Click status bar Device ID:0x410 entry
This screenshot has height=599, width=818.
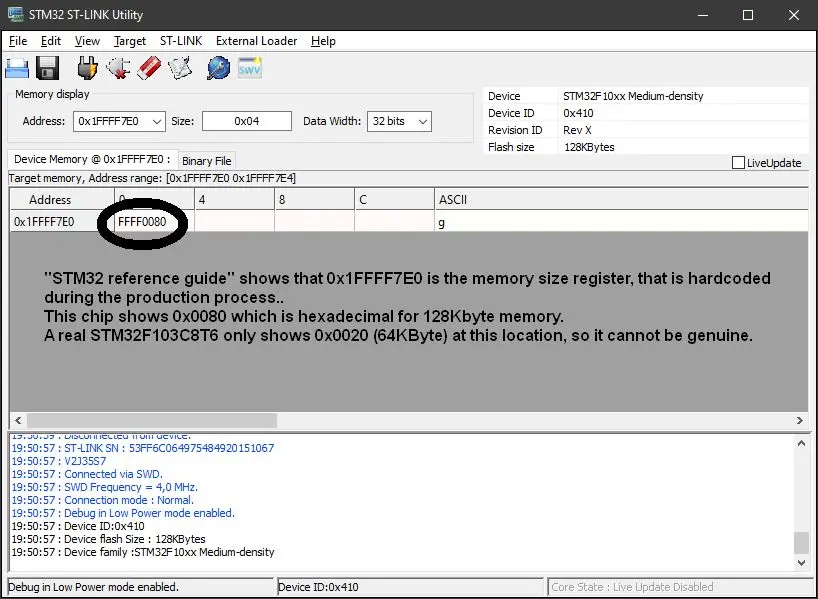click(410, 587)
